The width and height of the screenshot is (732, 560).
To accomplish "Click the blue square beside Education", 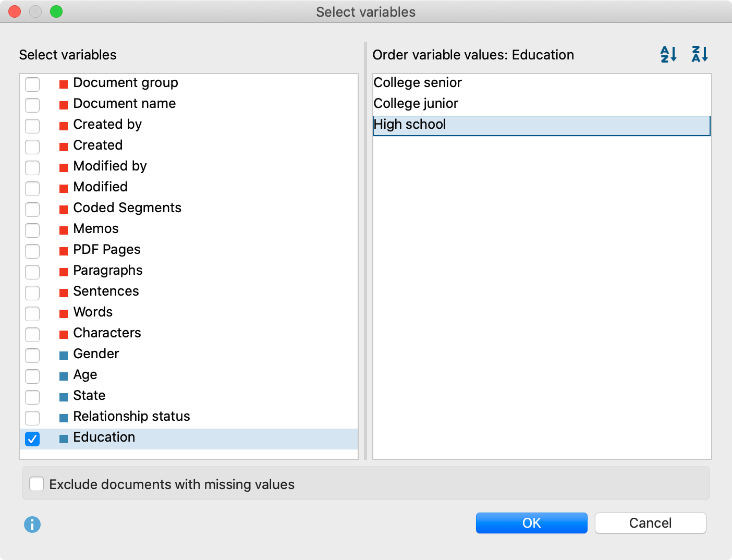I will [64, 439].
